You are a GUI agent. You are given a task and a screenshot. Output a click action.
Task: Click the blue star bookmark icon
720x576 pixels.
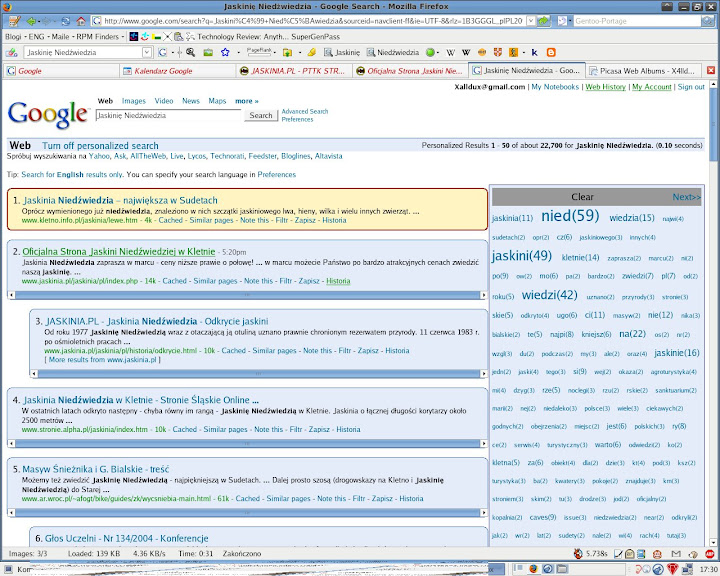coord(225,52)
